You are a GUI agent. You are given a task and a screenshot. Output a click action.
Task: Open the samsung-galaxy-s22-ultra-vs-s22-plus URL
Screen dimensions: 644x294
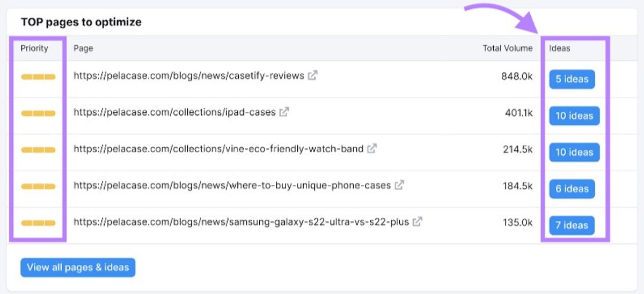(241, 222)
